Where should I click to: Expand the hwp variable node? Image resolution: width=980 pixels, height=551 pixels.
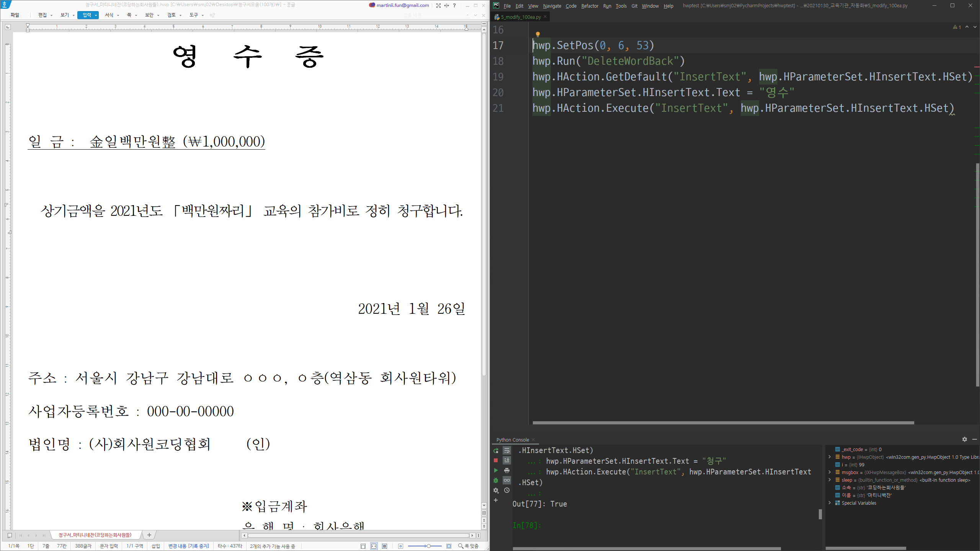pos(830,457)
